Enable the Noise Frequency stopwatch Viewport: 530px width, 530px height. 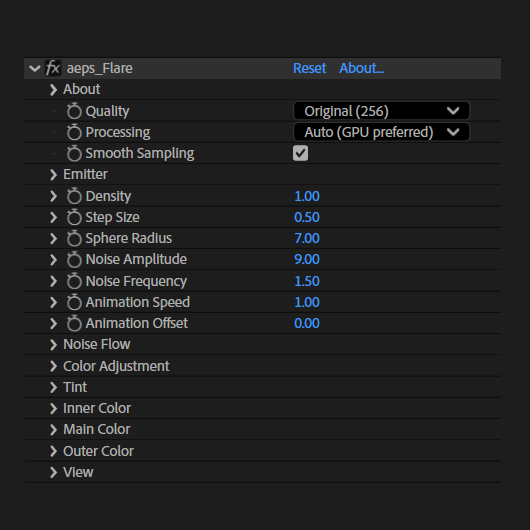(74, 281)
